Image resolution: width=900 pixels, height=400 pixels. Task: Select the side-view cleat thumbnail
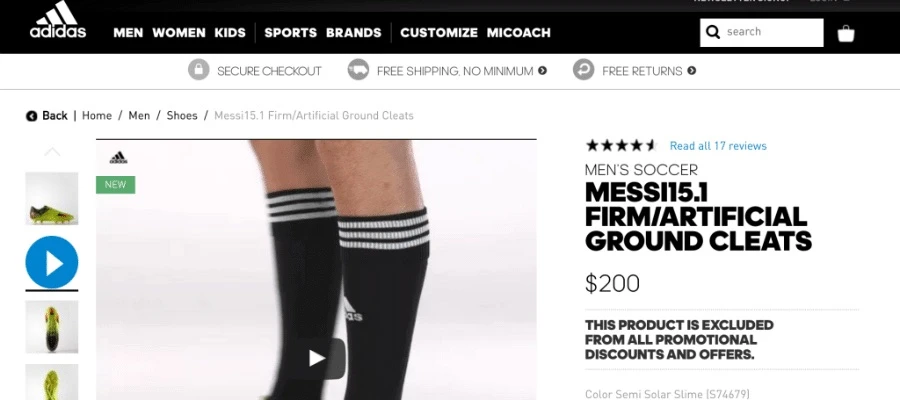tap(52, 199)
